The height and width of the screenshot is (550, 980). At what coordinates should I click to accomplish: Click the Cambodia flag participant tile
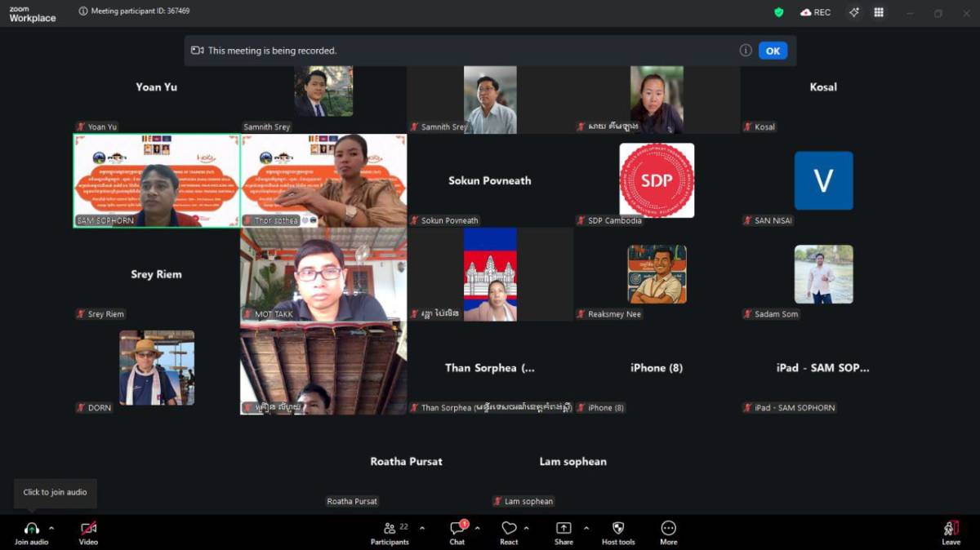point(490,274)
